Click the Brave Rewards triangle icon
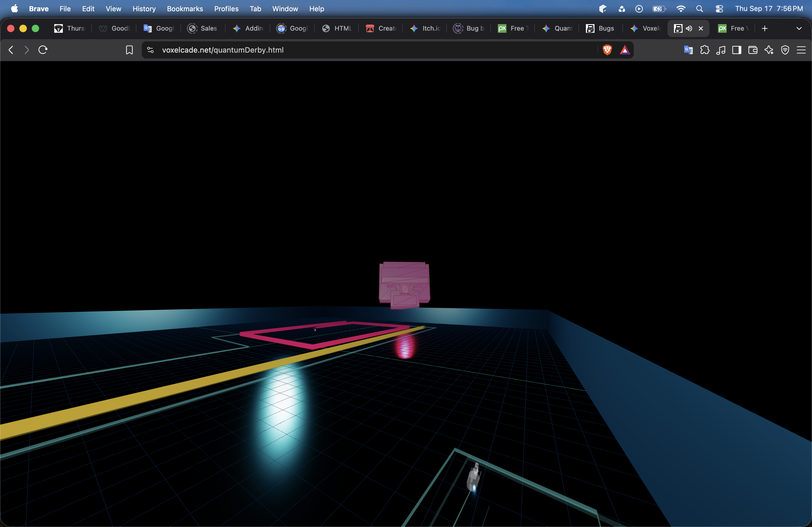812x527 pixels. coord(625,50)
